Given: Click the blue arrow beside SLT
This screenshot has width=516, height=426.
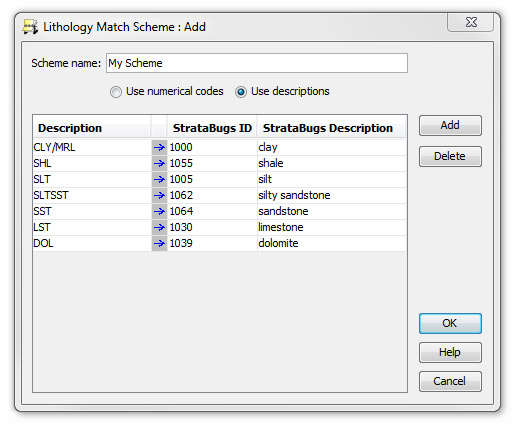Looking at the screenshot, I should pos(159,179).
